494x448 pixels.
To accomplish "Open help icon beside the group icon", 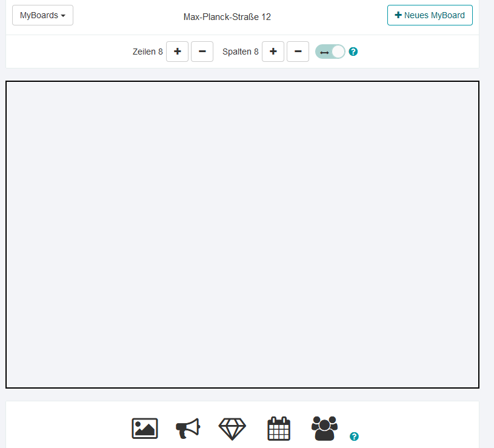I will tap(354, 436).
